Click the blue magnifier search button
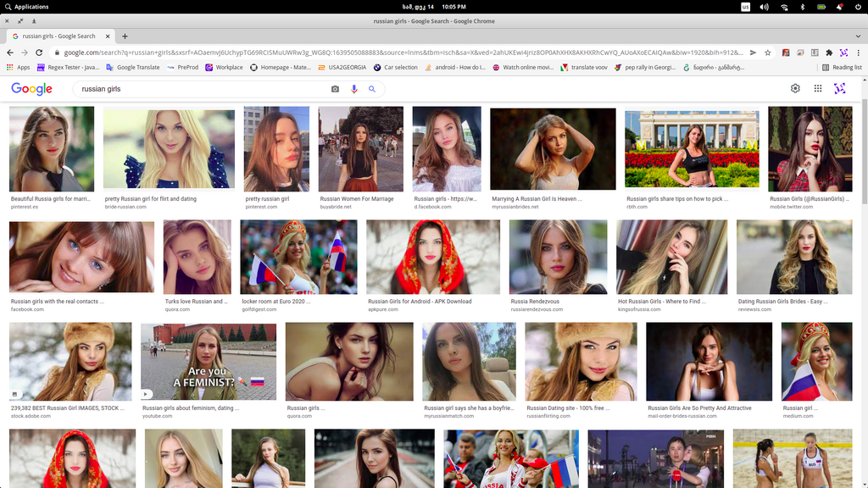 tap(371, 89)
